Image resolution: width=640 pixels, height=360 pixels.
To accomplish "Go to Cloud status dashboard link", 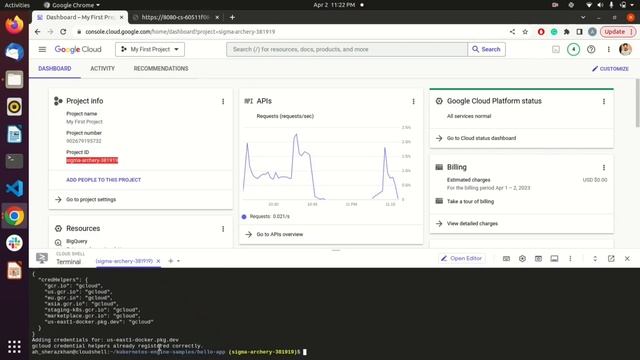I will [481, 138].
